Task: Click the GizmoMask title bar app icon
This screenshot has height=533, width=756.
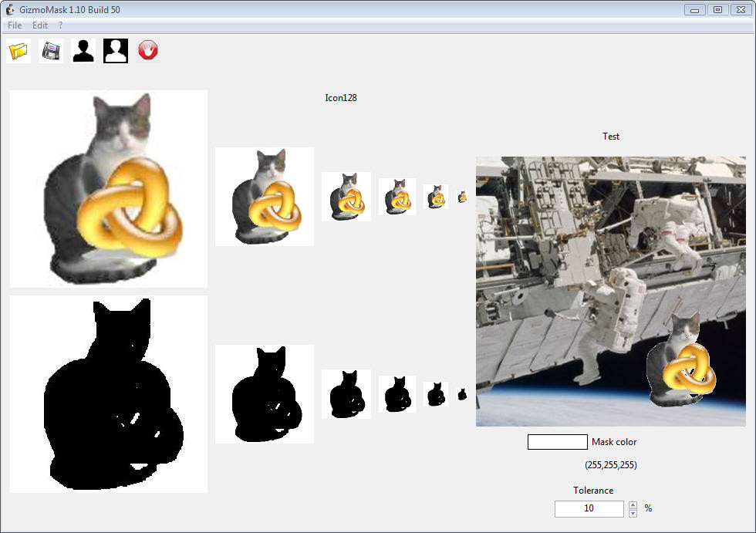Action: pyautogui.click(x=9, y=9)
